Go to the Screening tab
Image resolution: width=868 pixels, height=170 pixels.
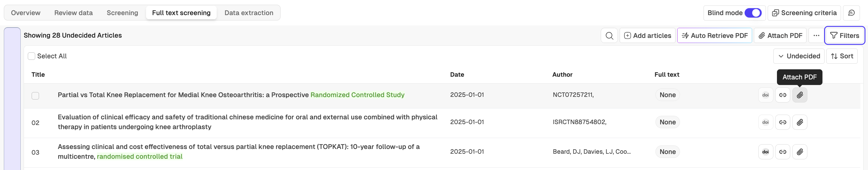(x=122, y=13)
